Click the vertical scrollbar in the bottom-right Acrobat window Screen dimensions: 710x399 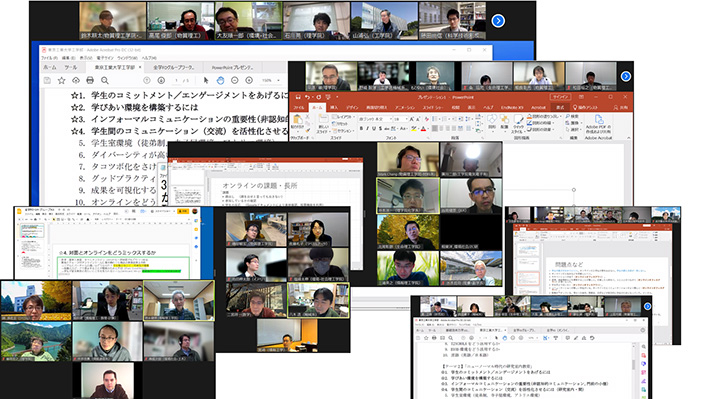tap(633, 365)
